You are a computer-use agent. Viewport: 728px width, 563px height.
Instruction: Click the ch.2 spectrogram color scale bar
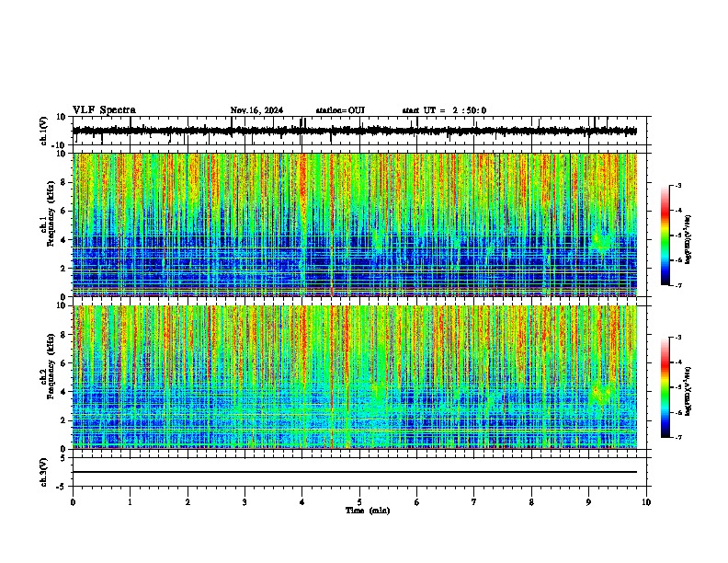[665, 387]
